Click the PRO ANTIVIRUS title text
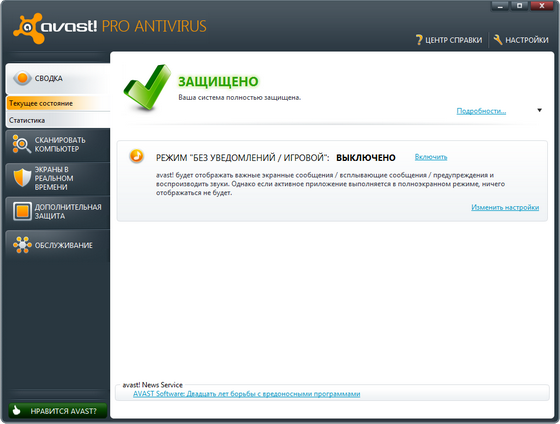The image size is (560, 424). point(154,26)
